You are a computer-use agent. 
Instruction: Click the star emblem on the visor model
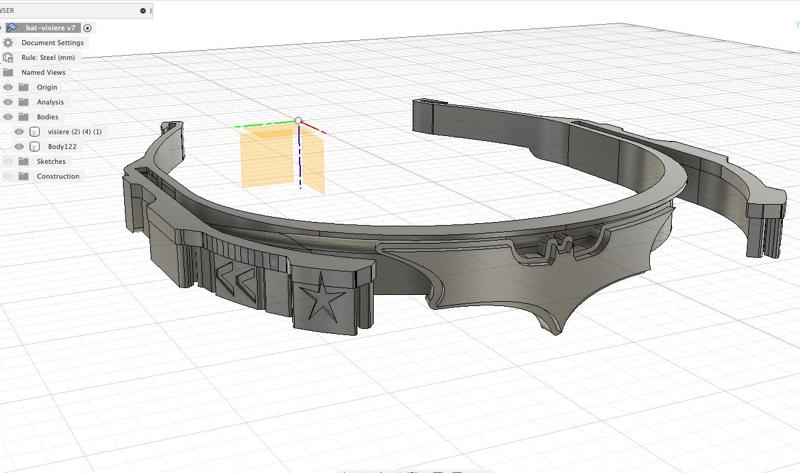[320, 297]
